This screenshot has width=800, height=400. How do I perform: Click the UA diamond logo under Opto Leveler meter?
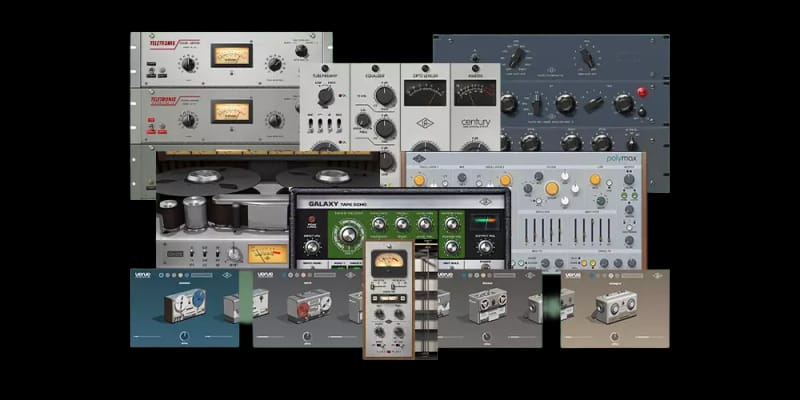tap(425, 123)
